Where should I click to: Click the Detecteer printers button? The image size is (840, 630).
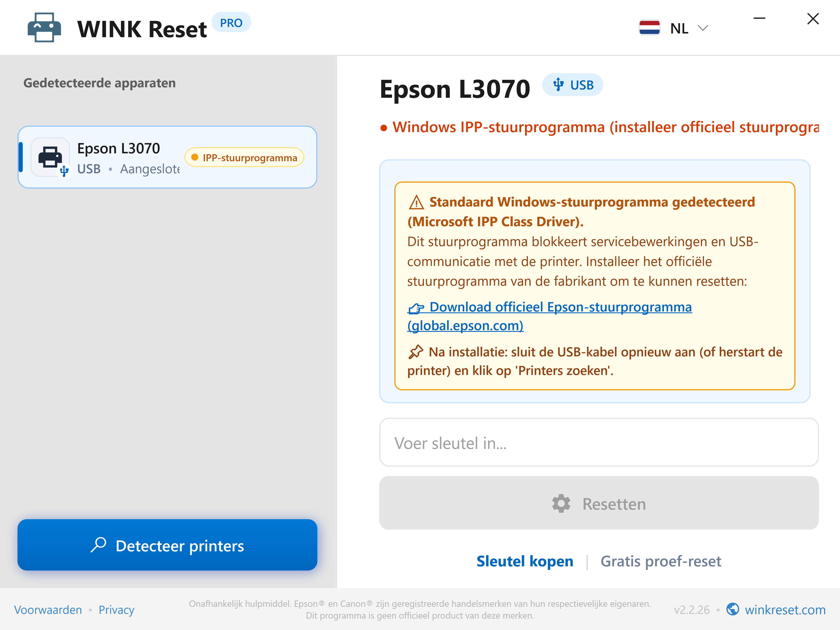[168, 545]
